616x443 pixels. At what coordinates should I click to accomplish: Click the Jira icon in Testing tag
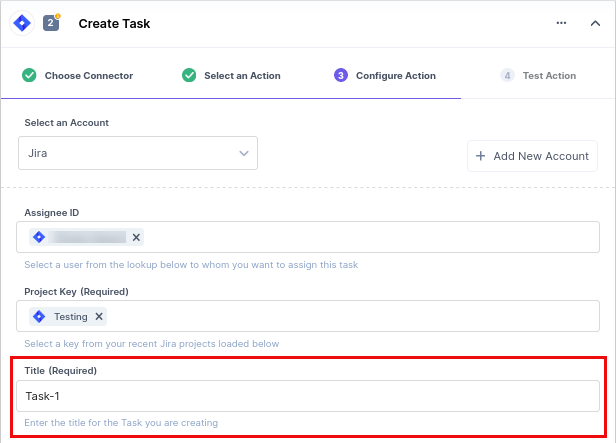[39, 316]
